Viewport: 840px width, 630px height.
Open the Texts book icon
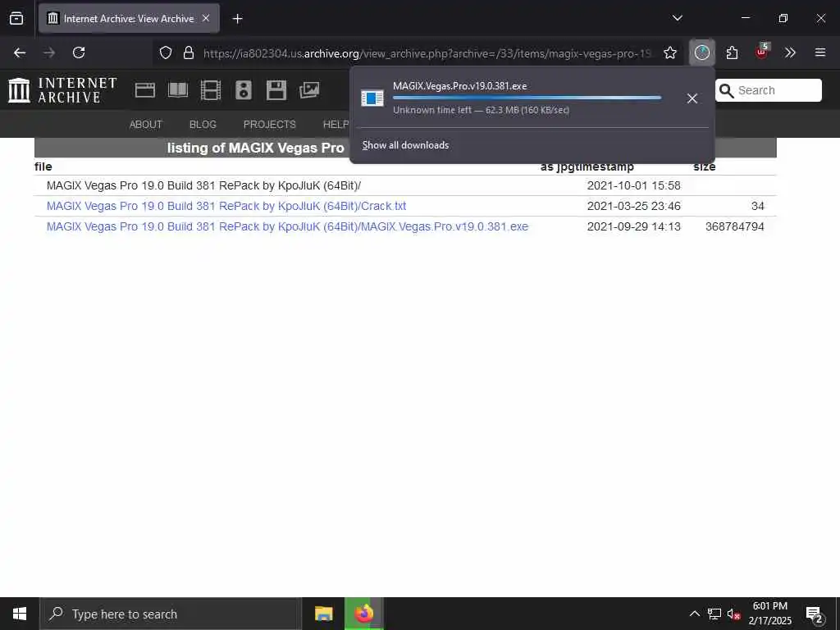(x=178, y=90)
